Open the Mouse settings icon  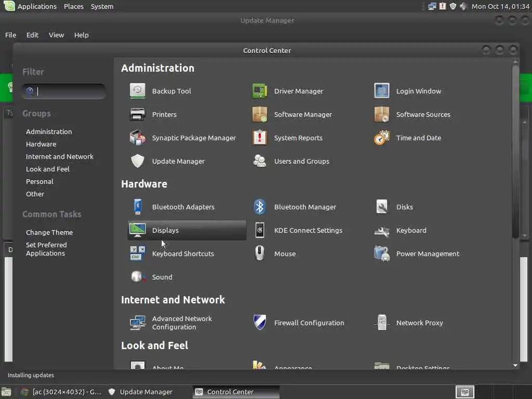[260, 254]
